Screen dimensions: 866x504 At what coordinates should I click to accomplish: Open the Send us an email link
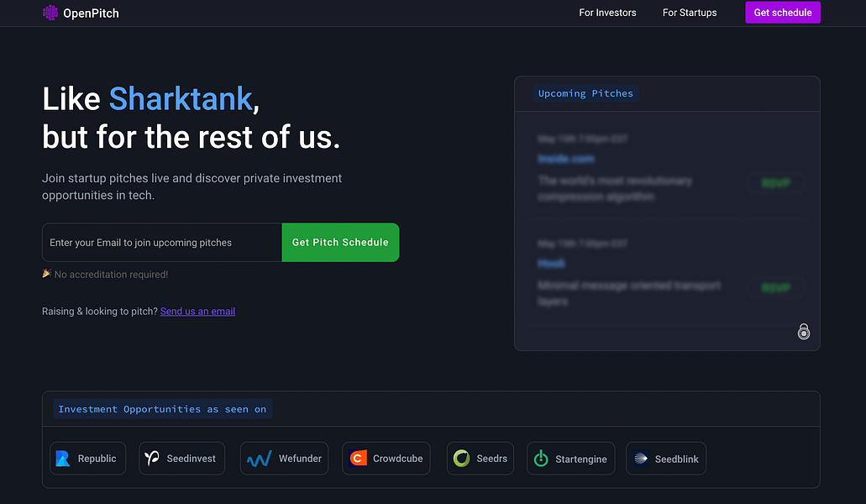click(197, 312)
